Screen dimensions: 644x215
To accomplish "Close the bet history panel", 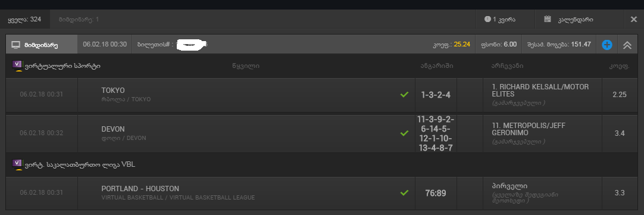I will (633, 19).
